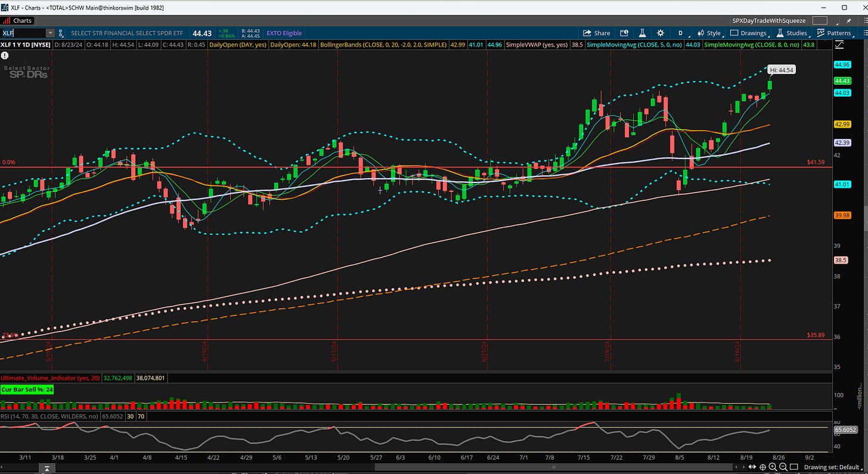This screenshot has width=868, height=474.
Task: Click the Ultimate_Volume_Indicator study label
Action: coord(51,377)
